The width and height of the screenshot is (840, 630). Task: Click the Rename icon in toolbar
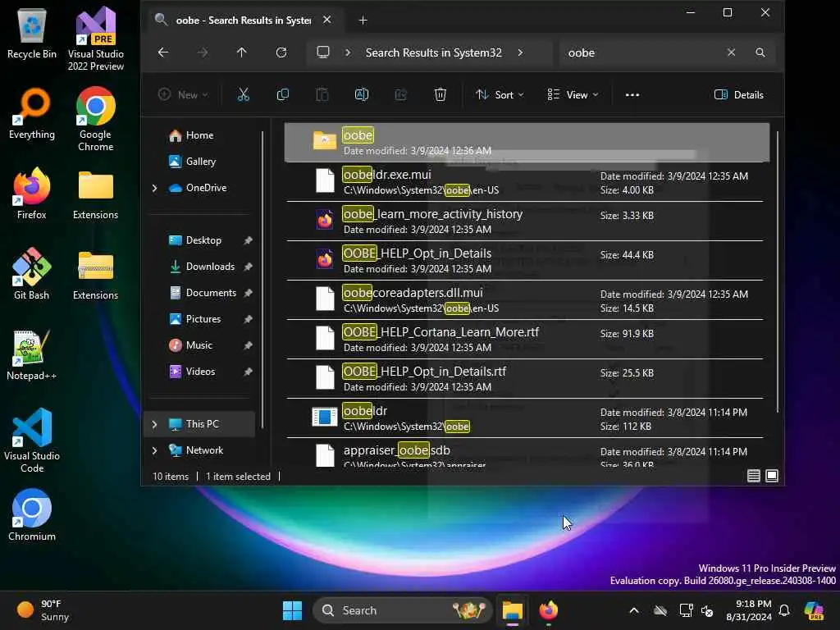[362, 95]
